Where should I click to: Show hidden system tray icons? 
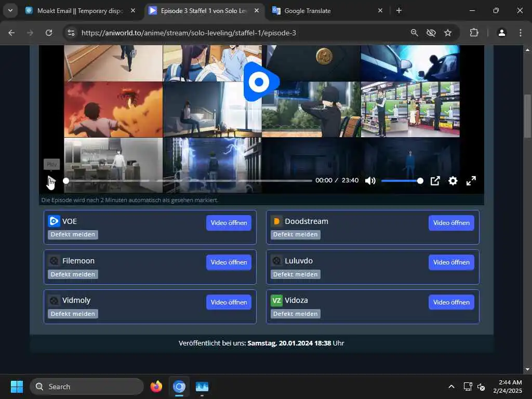tap(451, 387)
